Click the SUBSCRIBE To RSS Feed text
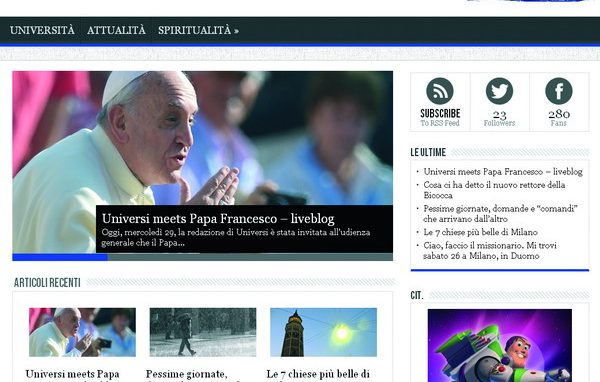This screenshot has height=382, width=600. (x=440, y=118)
